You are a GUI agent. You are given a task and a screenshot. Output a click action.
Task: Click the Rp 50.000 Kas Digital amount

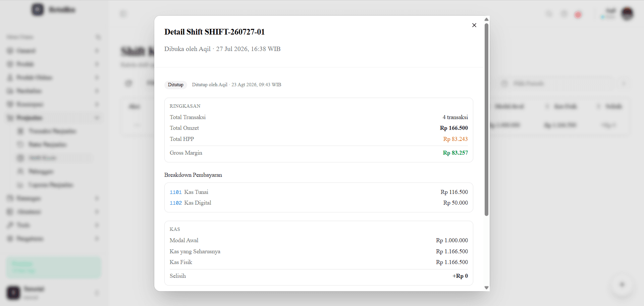[455, 203]
